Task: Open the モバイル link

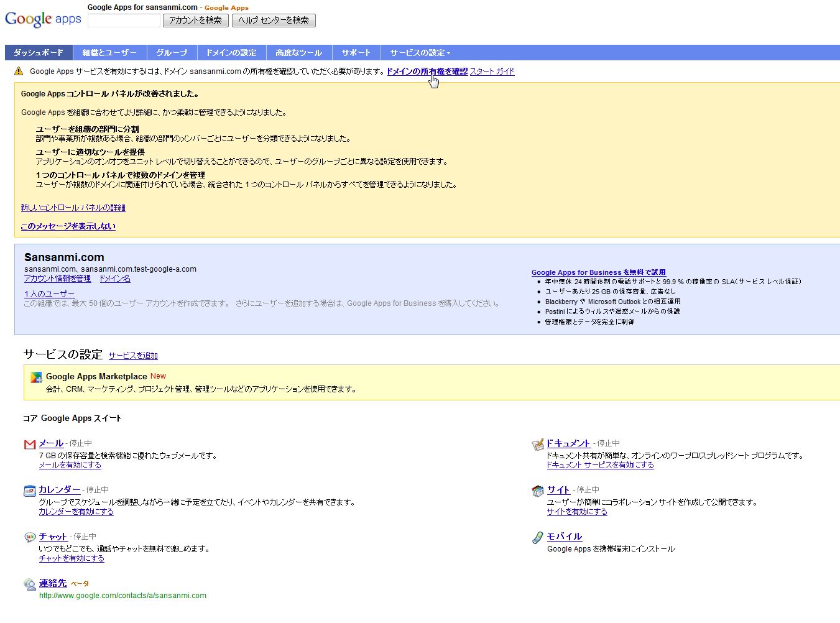Action: 565,537
